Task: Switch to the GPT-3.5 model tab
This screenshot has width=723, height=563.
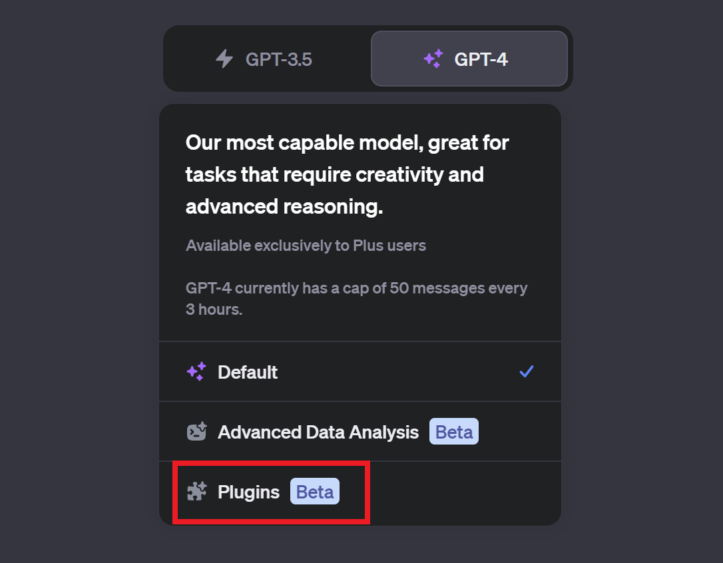Action: (268, 59)
